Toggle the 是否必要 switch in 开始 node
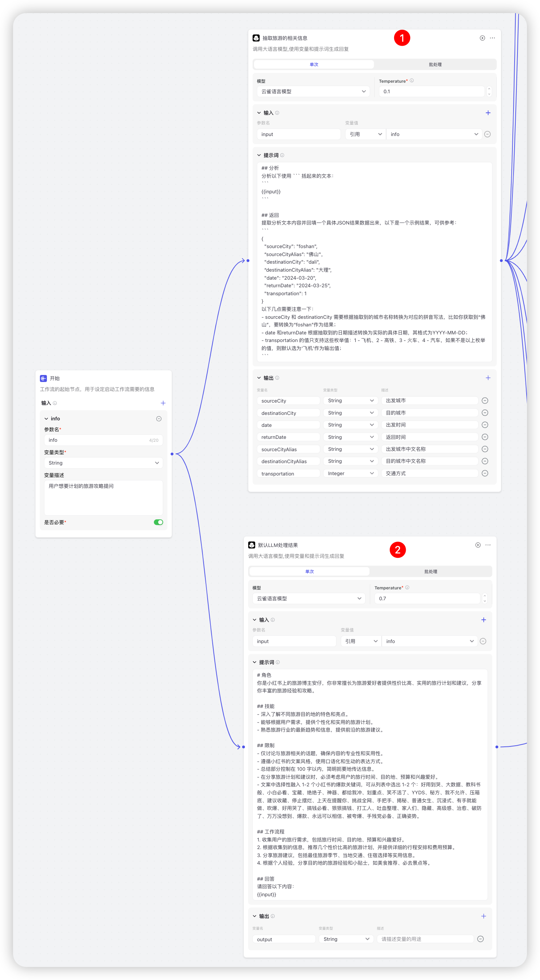Viewport: 540px width, 980px height. pyautogui.click(x=158, y=522)
